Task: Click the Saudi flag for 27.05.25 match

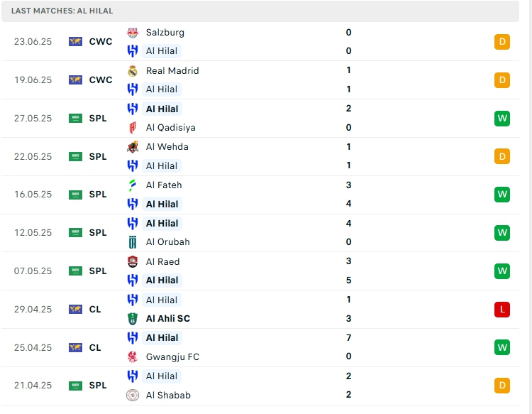Action: click(x=76, y=119)
